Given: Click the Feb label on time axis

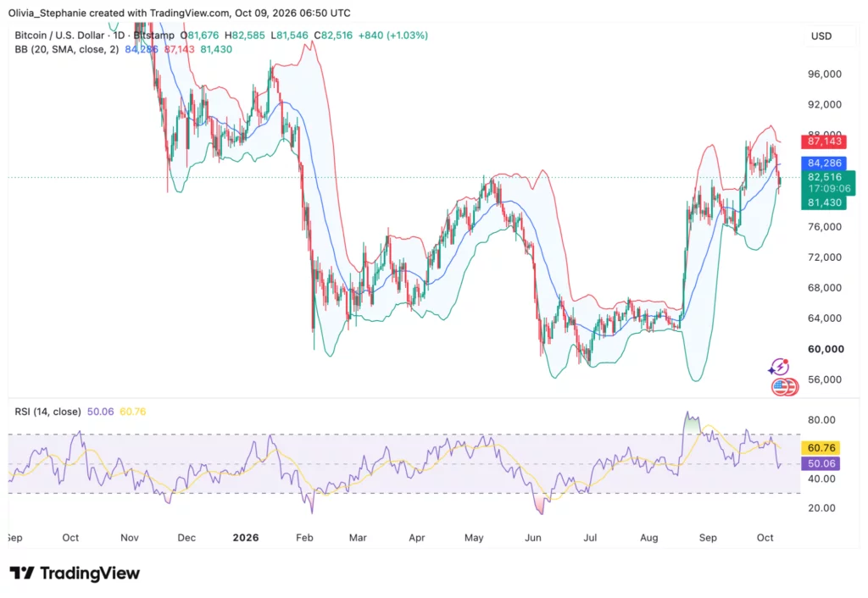Looking at the screenshot, I should pyautogui.click(x=304, y=538).
